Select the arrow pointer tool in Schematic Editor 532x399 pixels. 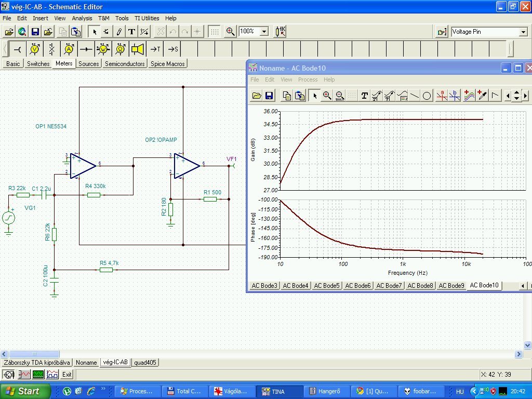pos(95,32)
